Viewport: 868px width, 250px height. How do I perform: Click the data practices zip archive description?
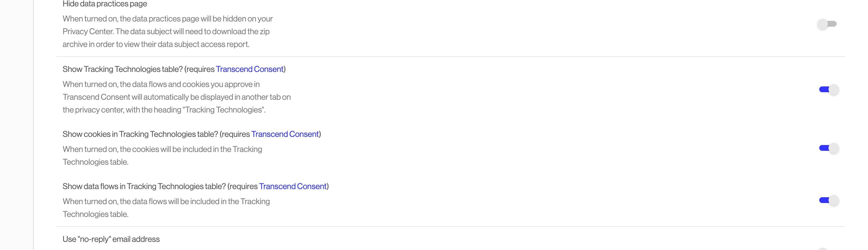coord(168,32)
